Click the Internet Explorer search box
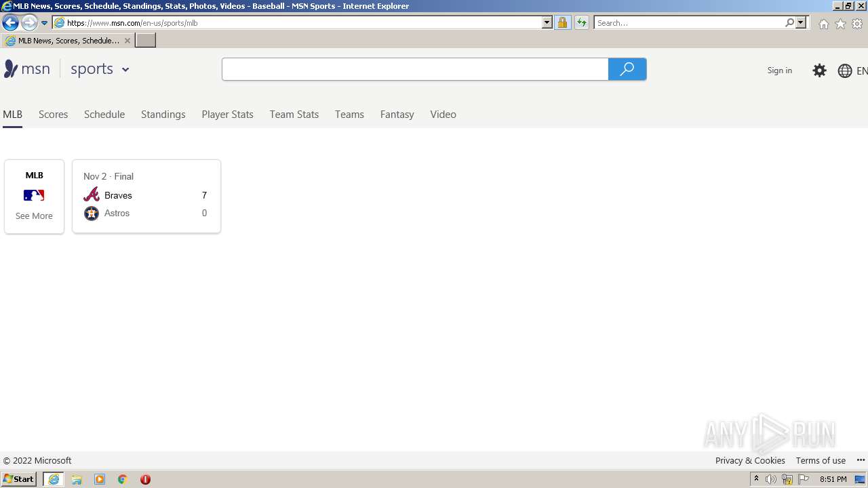The image size is (868, 488). pyautogui.click(x=689, y=23)
